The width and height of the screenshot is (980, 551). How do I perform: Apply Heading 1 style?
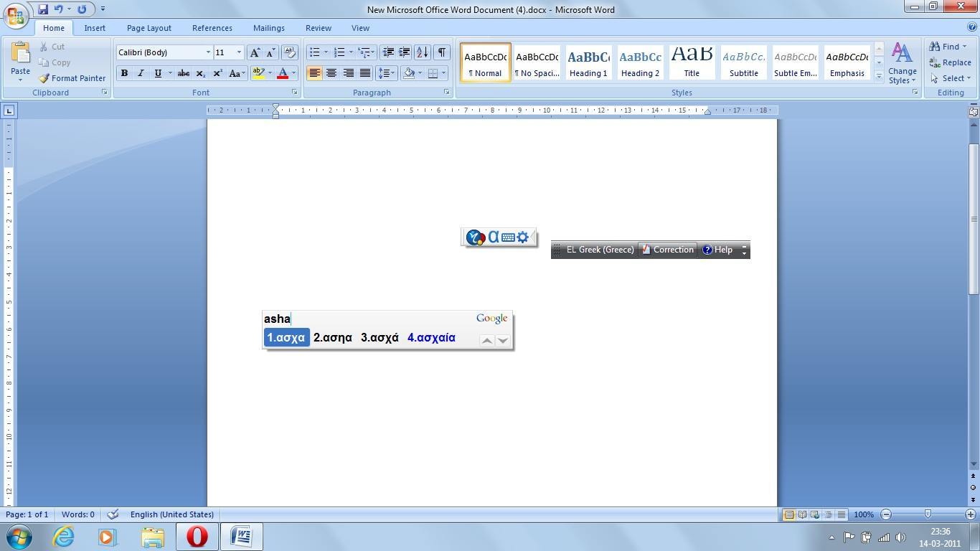click(x=588, y=62)
